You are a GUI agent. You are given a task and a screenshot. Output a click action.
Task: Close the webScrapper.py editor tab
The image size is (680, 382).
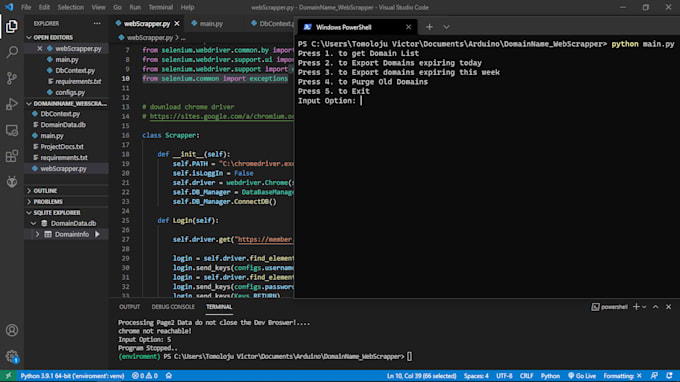(177, 23)
